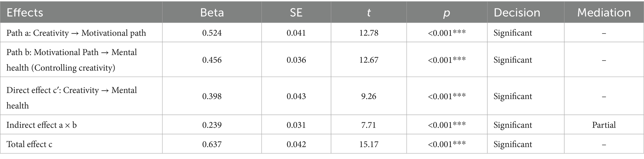Click the SE value 0.036
The height and width of the screenshot is (159, 644).
[x=296, y=60]
